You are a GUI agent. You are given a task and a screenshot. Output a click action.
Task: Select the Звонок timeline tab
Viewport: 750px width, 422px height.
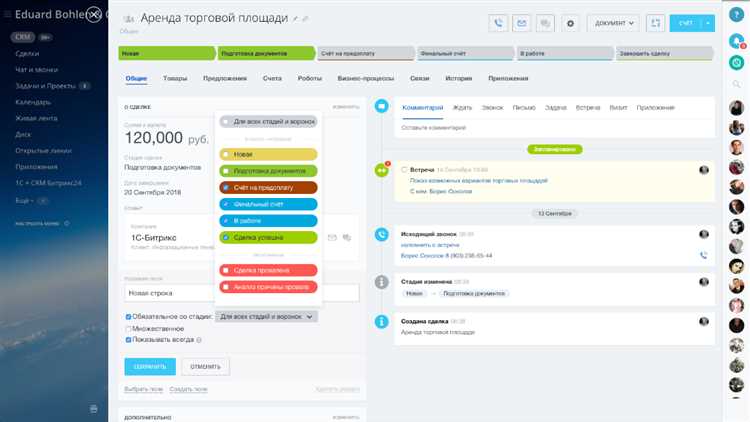coord(492,108)
